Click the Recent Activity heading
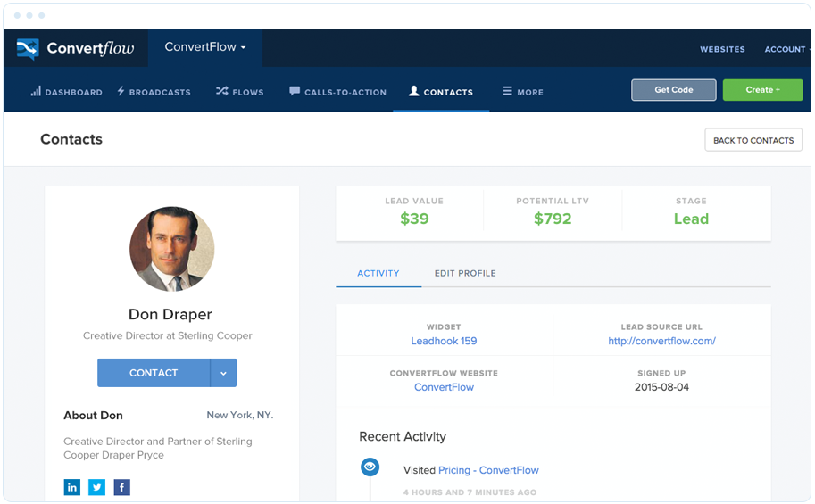This screenshot has height=504, width=815. click(403, 437)
